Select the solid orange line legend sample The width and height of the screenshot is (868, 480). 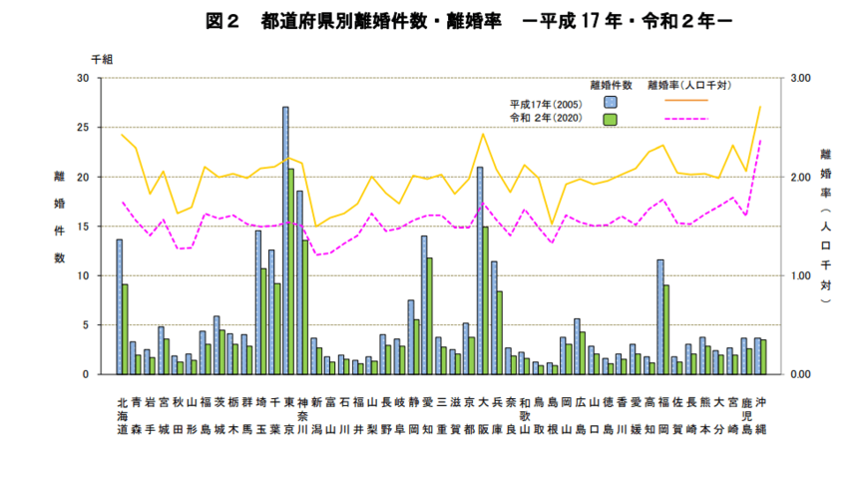click(x=683, y=101)
